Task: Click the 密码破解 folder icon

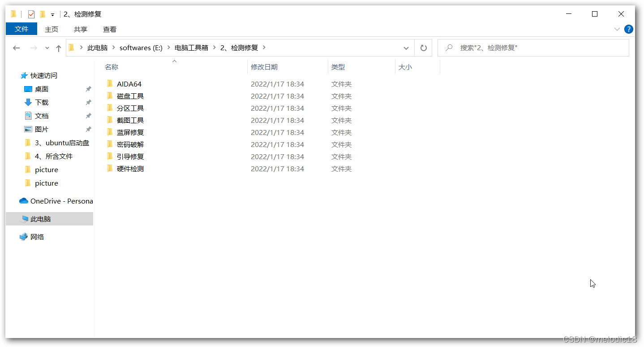Action: point(110,144)
